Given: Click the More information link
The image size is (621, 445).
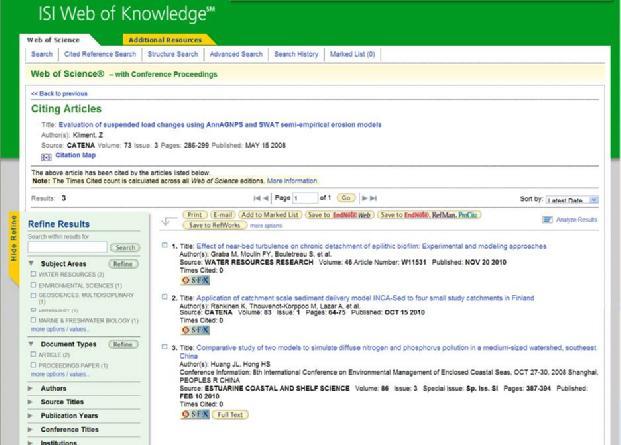Looking at the screenshot, I should tap(292, 181).
